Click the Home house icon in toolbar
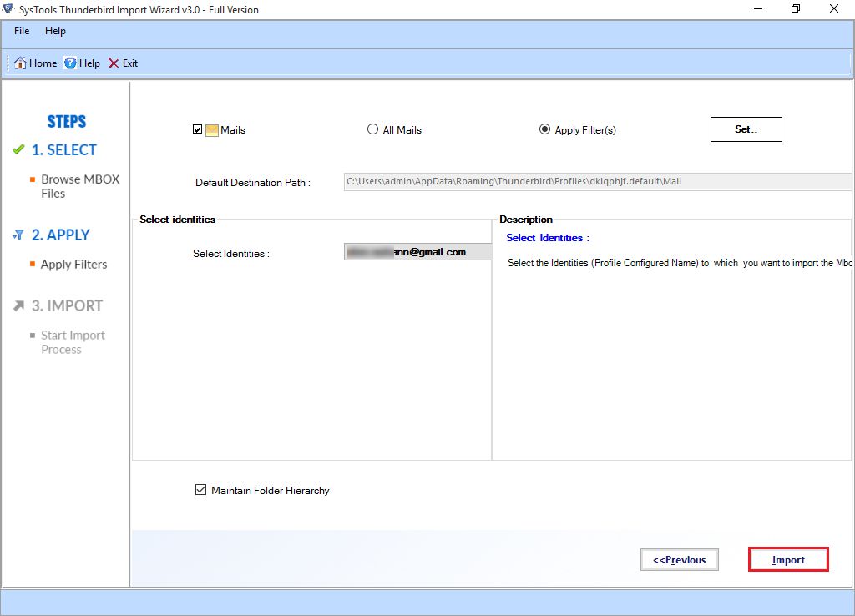Image resolution: width=855 pixels, height=616 pixels. click(20, 63)
